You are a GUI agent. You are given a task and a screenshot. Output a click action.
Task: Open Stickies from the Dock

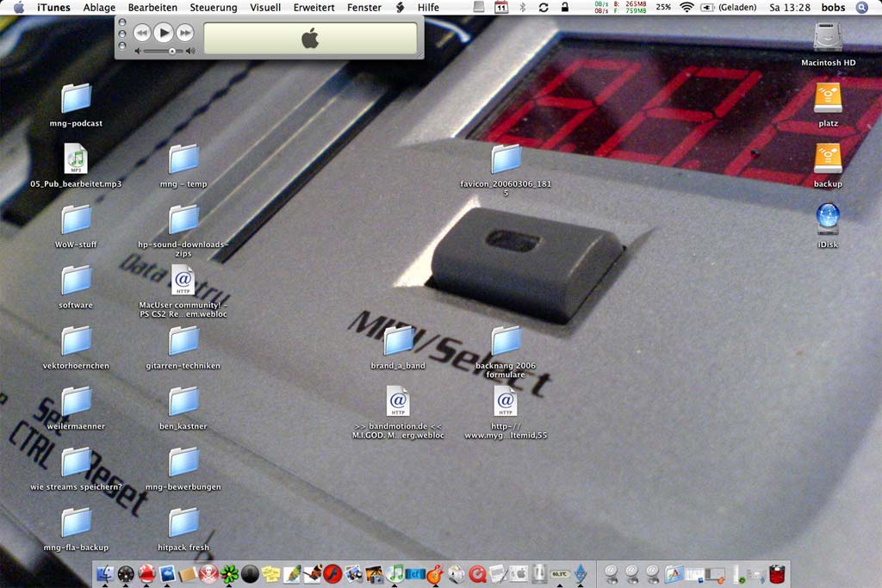[270, 573]
